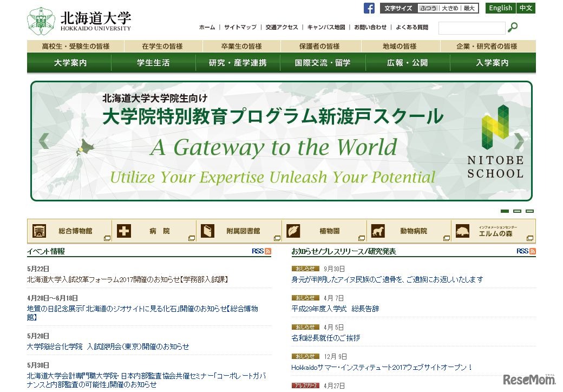Click the site search input field
This screenshot has height=392, width=563.
[x=472, y=28]
